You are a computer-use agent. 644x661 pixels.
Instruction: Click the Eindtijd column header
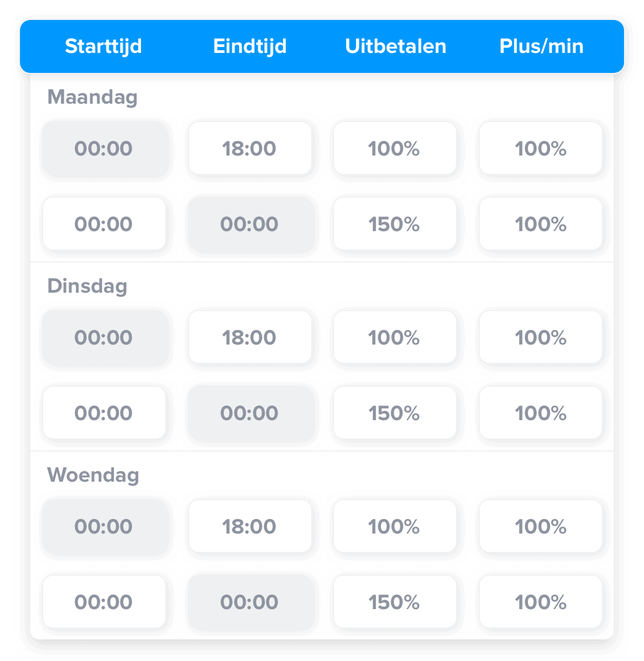[250, 46]
